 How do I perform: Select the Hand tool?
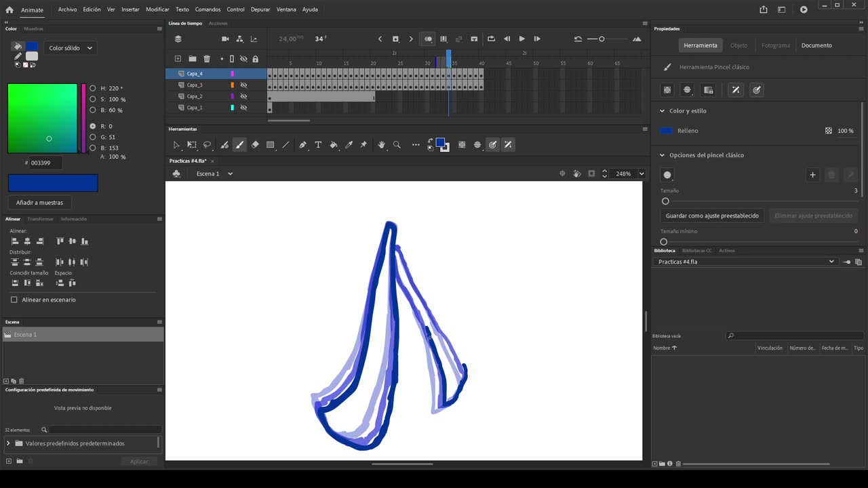(x=381, y=144)
